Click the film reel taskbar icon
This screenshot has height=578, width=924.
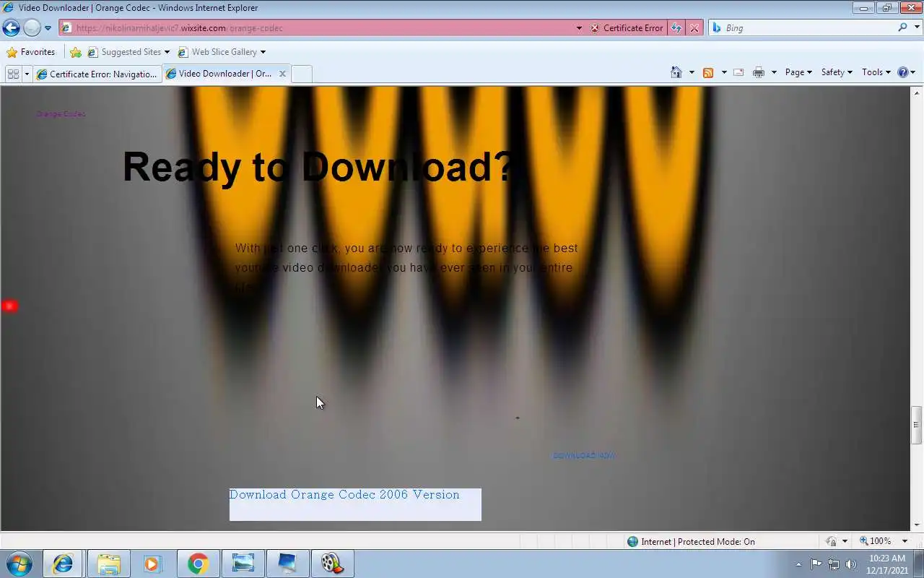332,564
